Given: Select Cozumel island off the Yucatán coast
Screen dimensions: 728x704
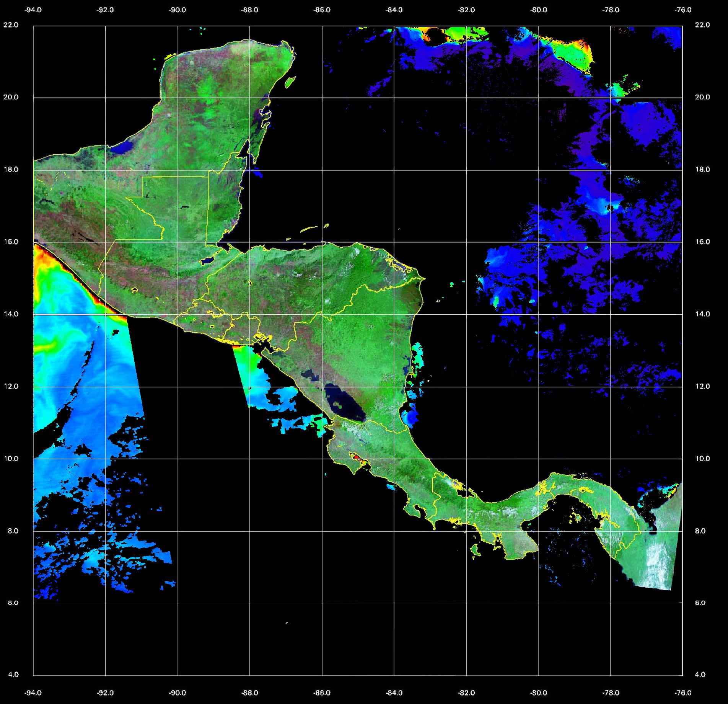Looking at the screenshot, I should [x=290, y=82].
